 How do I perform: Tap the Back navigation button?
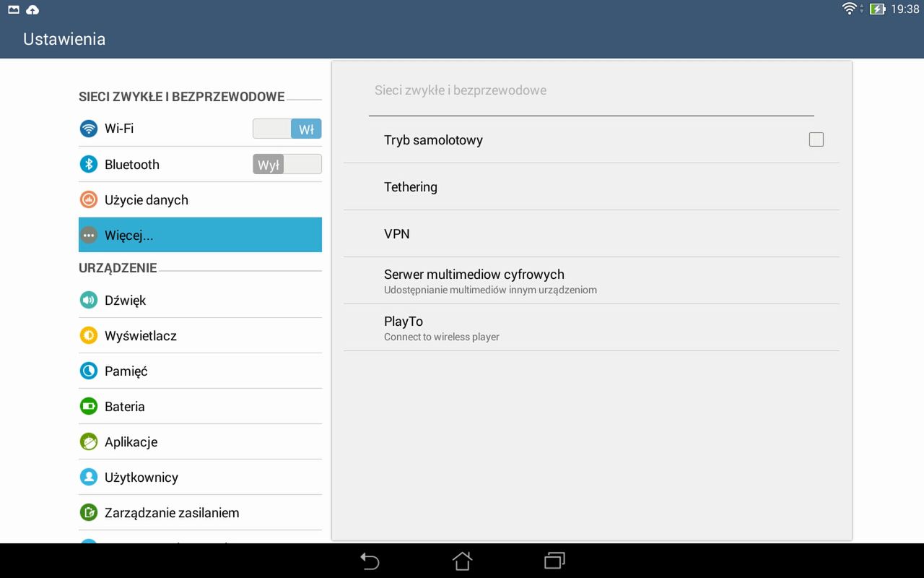coord(370,561)
